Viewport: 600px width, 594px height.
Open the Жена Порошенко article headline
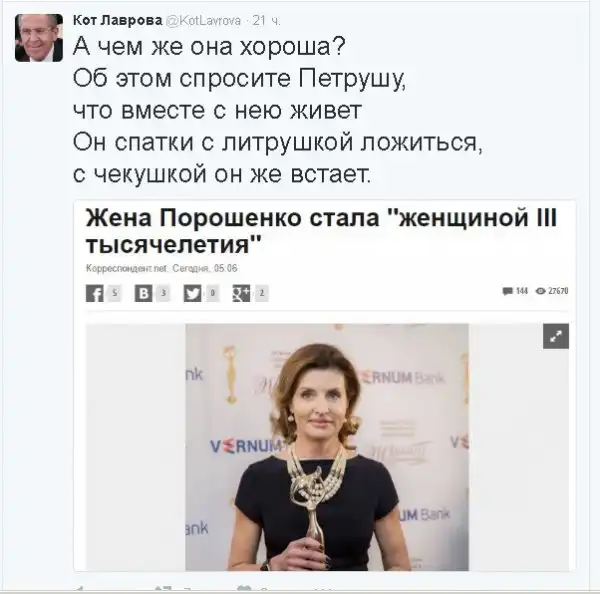click(321, 231)
